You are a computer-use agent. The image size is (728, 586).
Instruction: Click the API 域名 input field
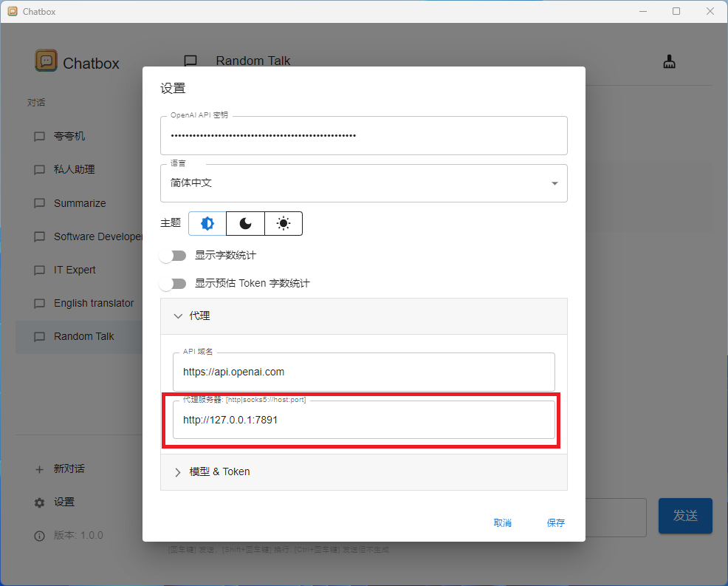point(364,372)
